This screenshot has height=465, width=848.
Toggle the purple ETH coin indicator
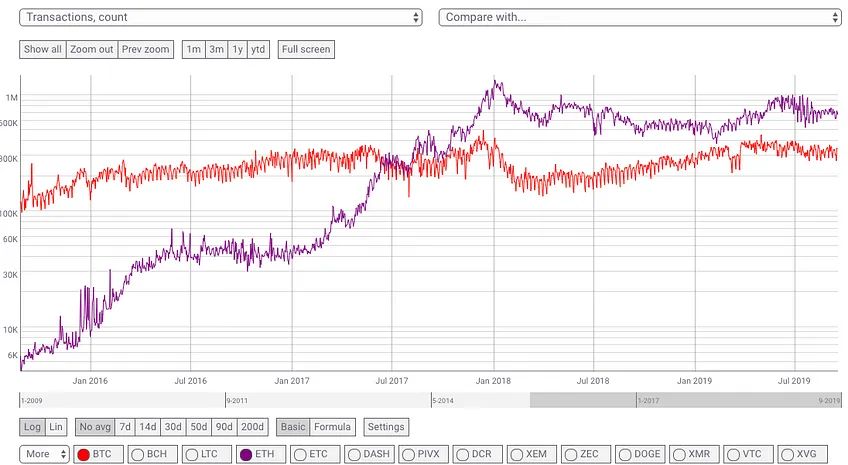tap(246, 455)
